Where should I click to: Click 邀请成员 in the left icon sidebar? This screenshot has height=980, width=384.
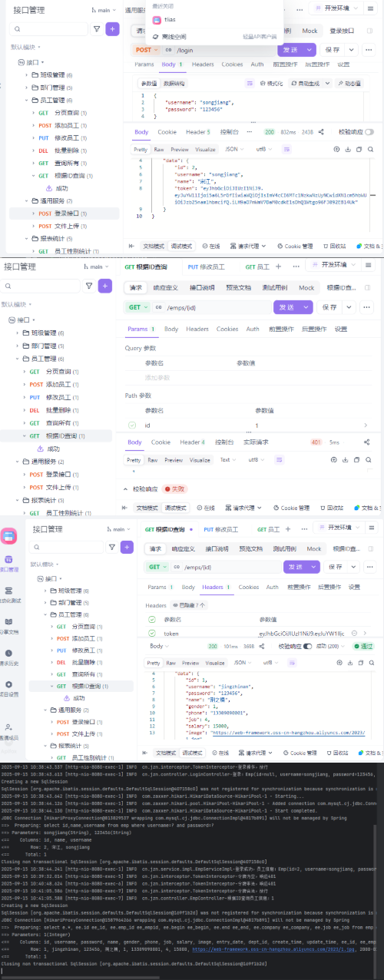click(x=9, y=730)
